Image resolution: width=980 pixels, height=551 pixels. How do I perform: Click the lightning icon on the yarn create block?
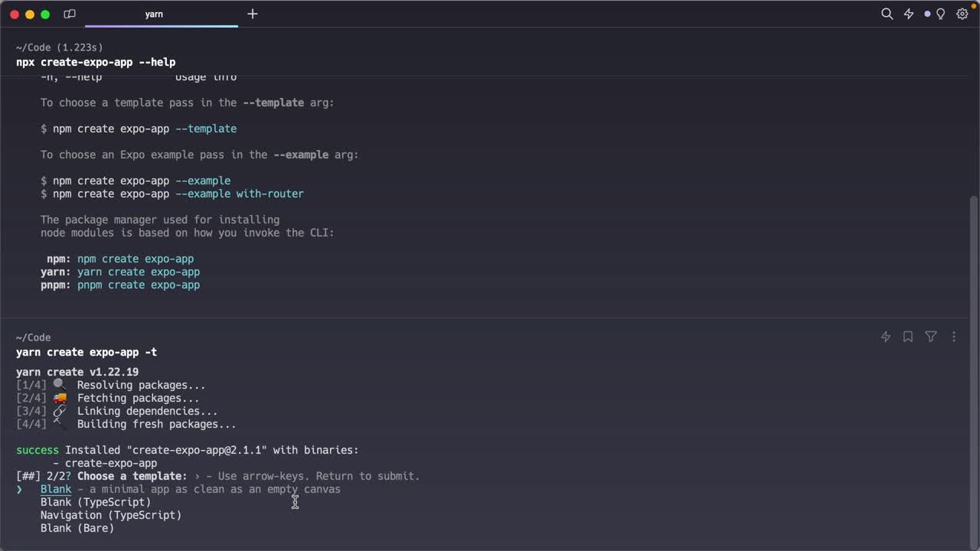pos(886,337)
